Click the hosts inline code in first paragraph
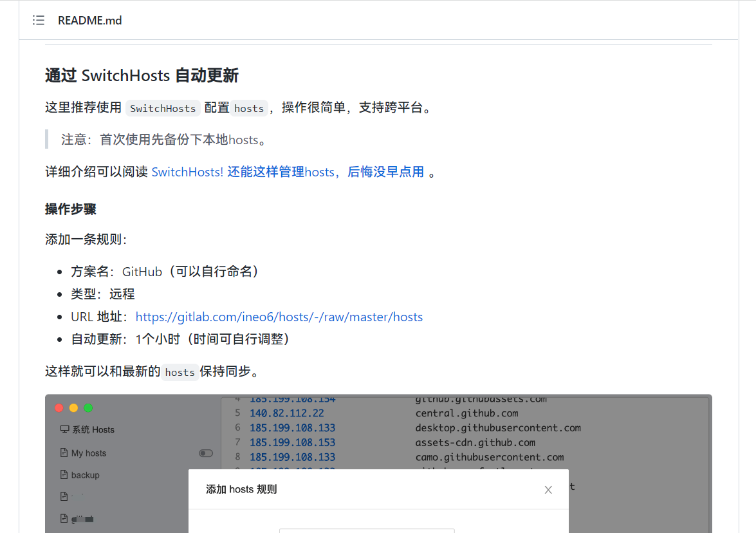 coord(249,108)
